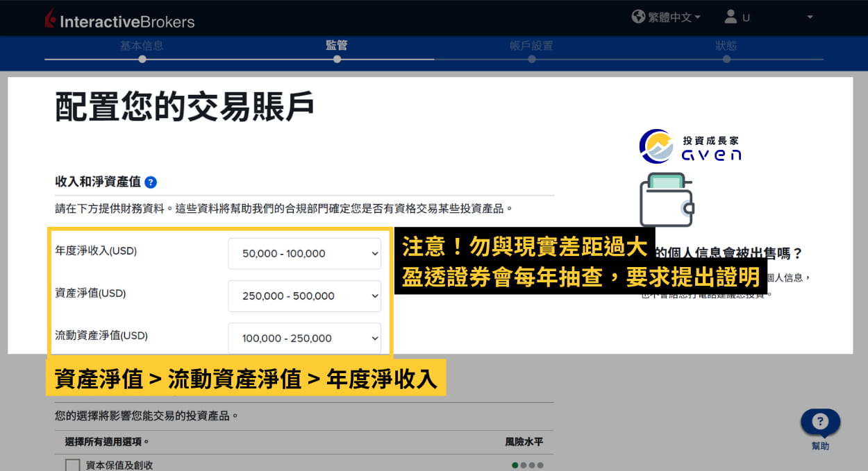The height and width of the screenshot is (471, 868).
Task: Click the 配置您的交易賬戶 heading
Action: 185,107
